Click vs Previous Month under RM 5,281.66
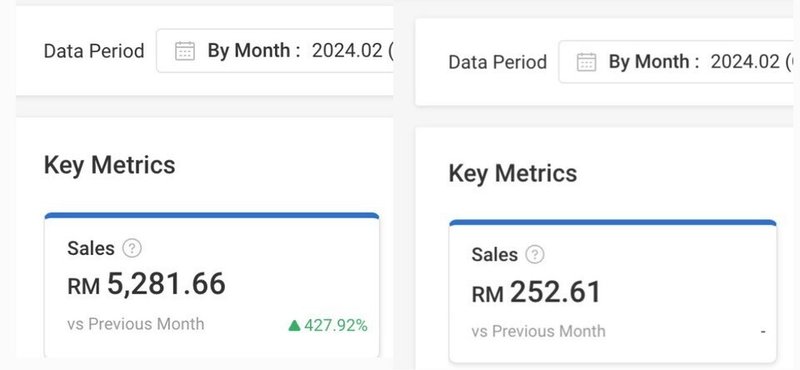The width and height of the screenshot is (800, 370). pyautogui.click(x=136, y=324)
